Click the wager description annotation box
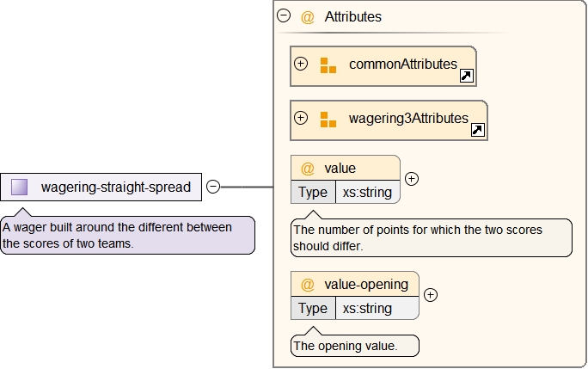This screenshot has width=588, height=369. point(127,236)
